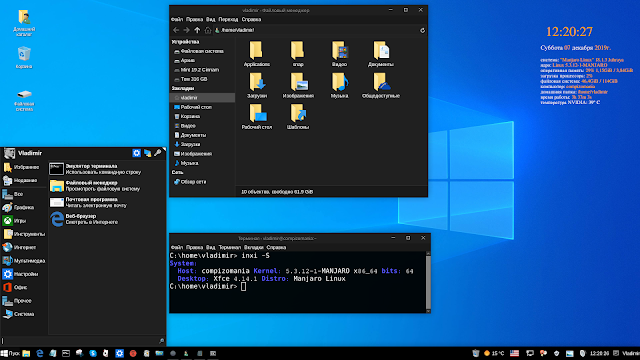The height and width of the screenshot is (360, 640).
Task: Open file manager Переход menu
Action: point(228,19)
